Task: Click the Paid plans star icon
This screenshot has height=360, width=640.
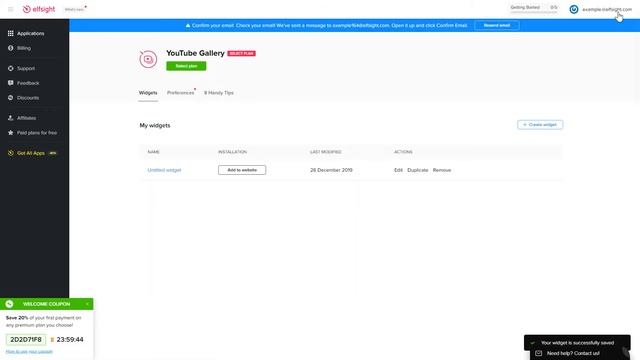Action: click(11, 133)
